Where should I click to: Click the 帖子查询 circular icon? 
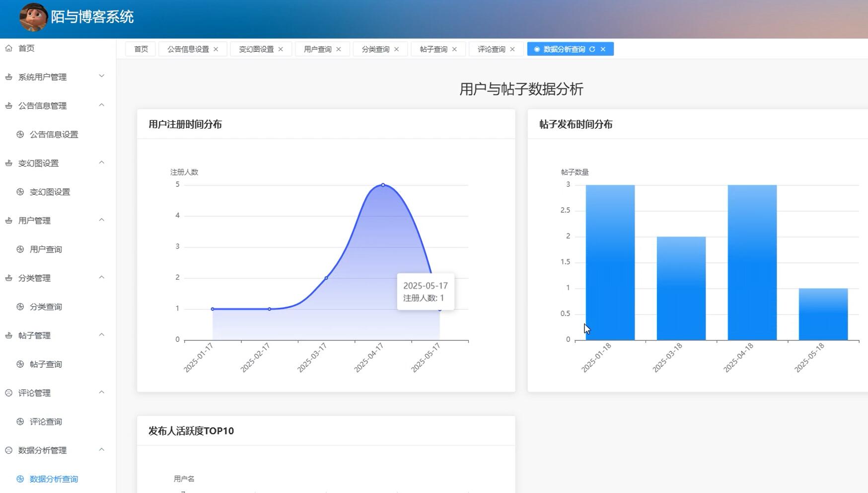pos(20,364)
